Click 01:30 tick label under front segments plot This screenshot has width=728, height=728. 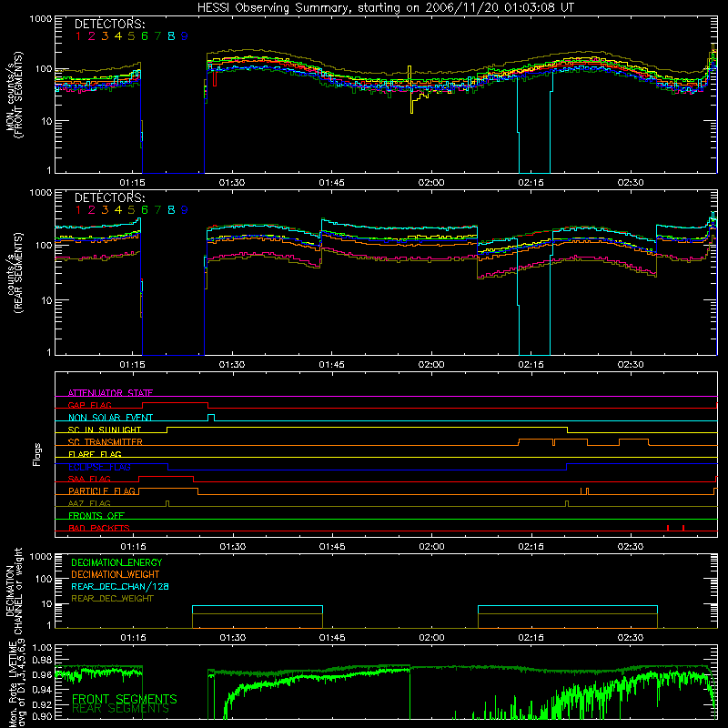232,183
